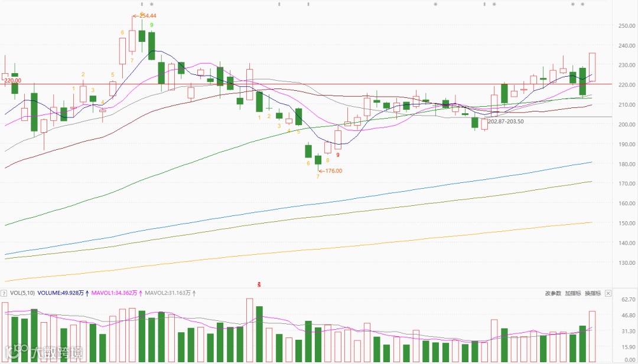Click 加指标 to add an indicator
Screen dimensions: 638x364
573,293
